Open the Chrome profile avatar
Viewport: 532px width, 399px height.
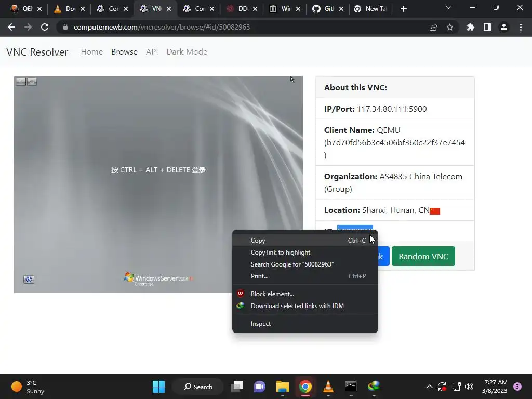pos(504,27)
